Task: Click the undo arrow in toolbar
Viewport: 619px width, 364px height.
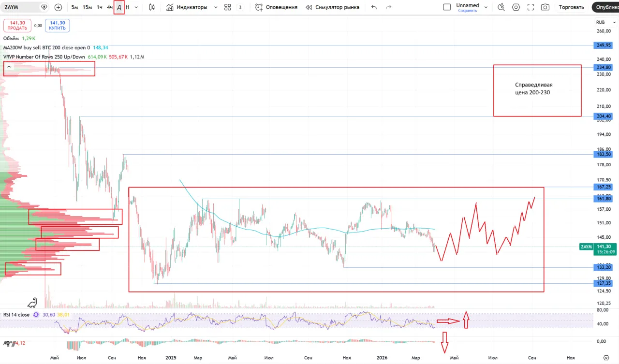Action: point(374,7)
